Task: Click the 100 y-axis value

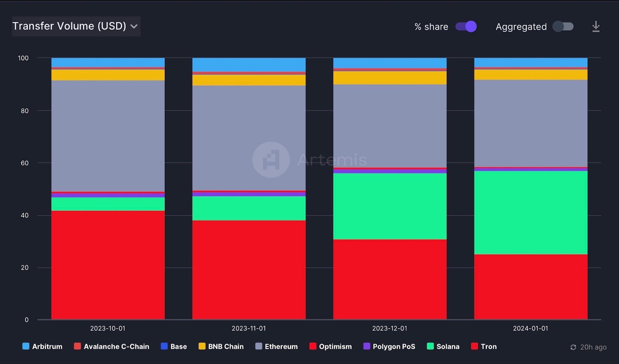Action: tap(23, 58)
